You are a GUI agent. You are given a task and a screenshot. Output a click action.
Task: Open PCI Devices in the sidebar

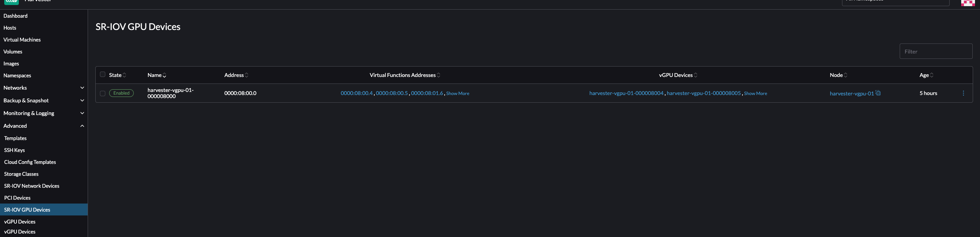click(17, 198)
